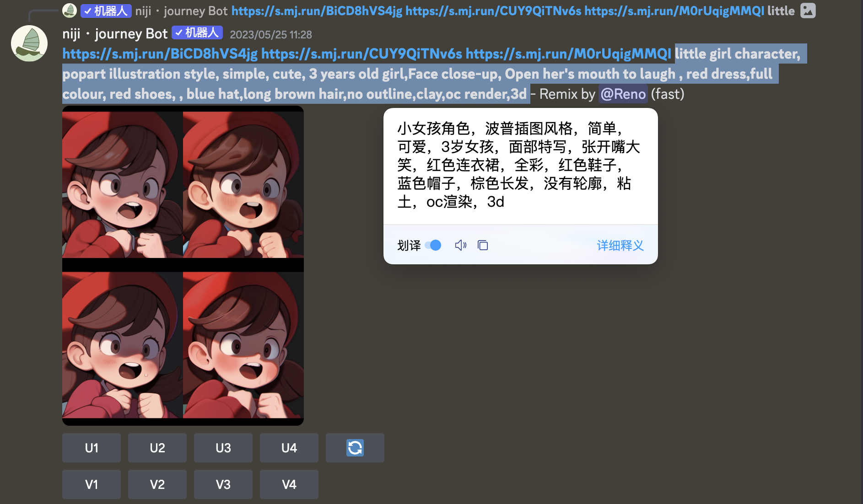Image resolution: width=863 pixels, height=504 pixels.
Task: Click the @Reno user mention
Action: [x=623, y=94]
